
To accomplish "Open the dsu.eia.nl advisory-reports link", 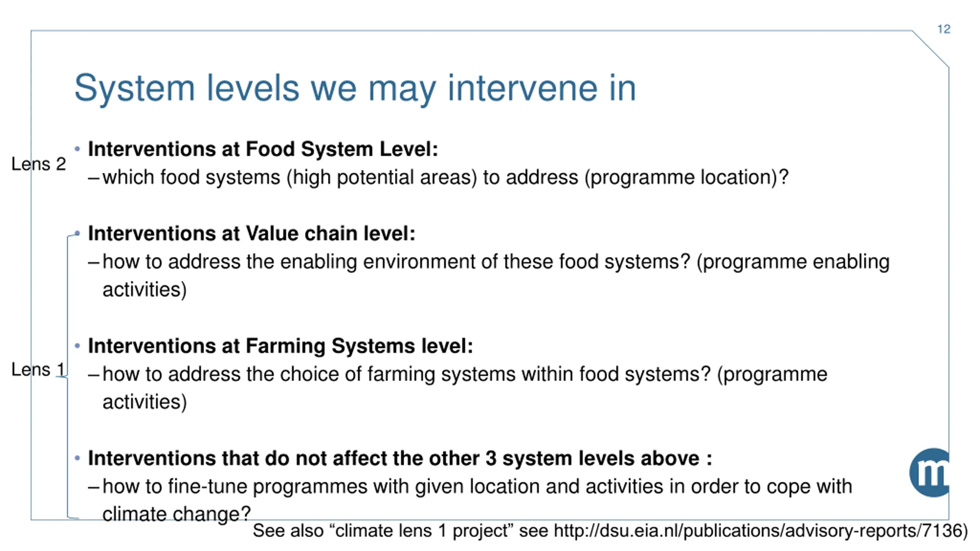I will click(x=760, y=531).
